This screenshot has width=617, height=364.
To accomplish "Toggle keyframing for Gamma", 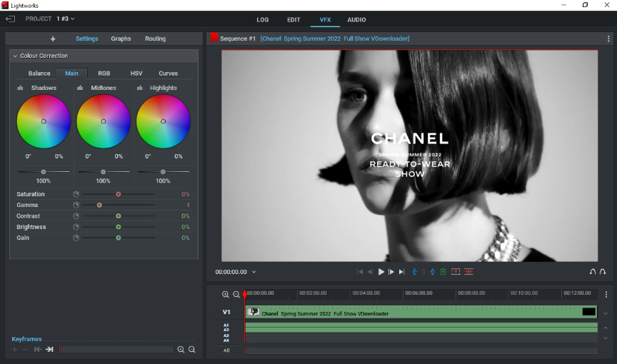I will tap(76, 205).
